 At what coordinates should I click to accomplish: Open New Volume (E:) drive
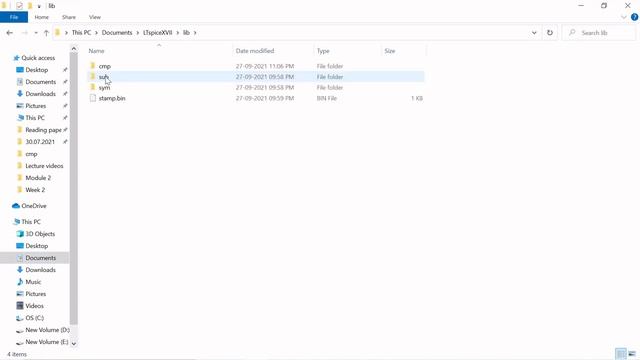(x=47, y=342)
